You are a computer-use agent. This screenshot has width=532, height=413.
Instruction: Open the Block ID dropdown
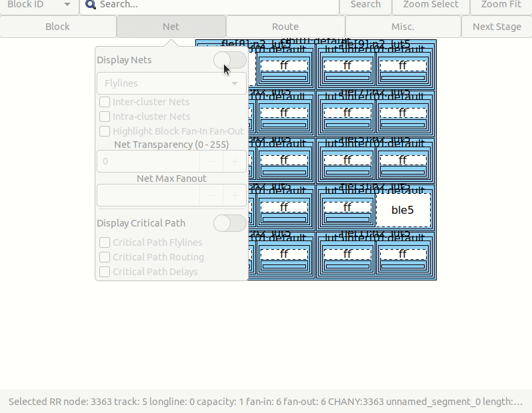(x=39, y=5)
